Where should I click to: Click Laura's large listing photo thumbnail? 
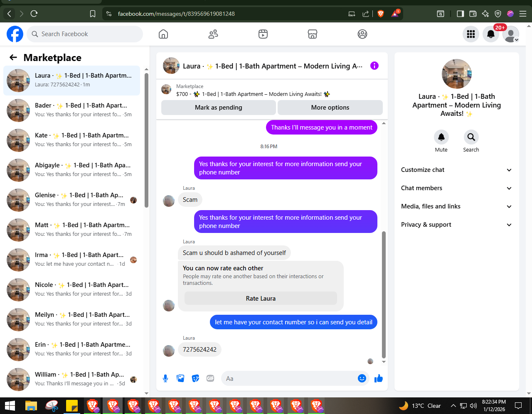(457, 74)
